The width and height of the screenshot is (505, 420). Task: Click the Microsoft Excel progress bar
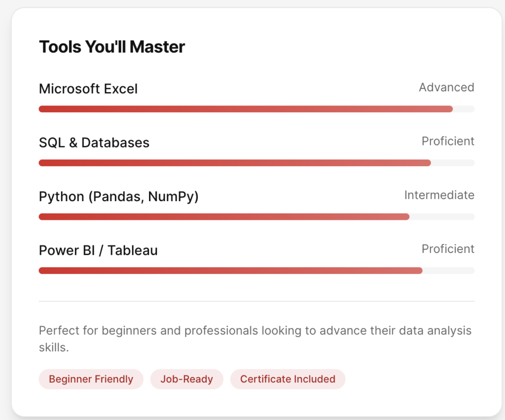click(x=246, y=109)
